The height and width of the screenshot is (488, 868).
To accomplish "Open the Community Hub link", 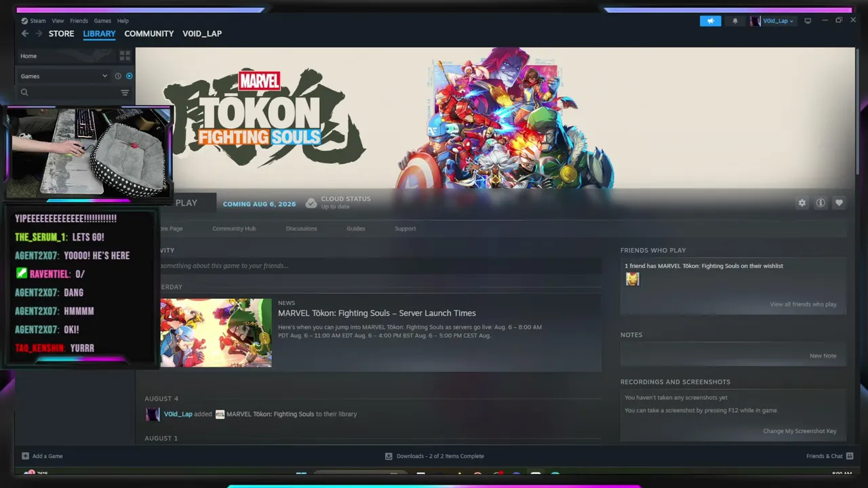I will (234, 228).
